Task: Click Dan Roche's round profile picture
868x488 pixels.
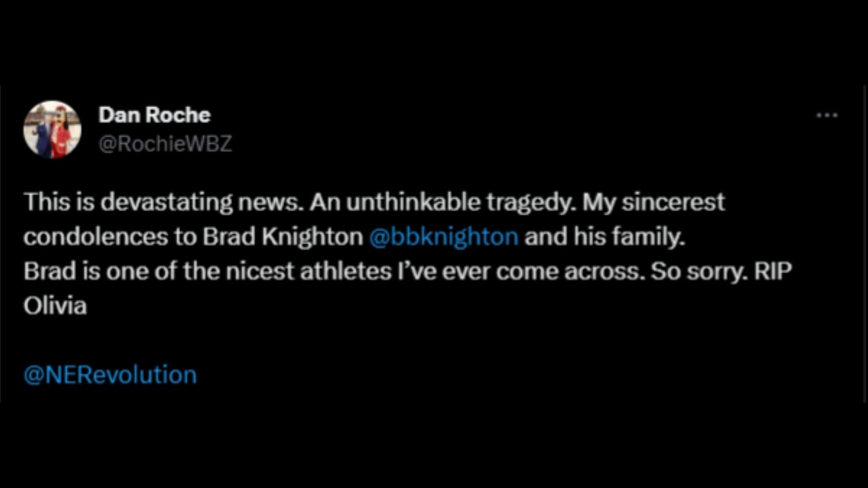Action: (52, 130)
